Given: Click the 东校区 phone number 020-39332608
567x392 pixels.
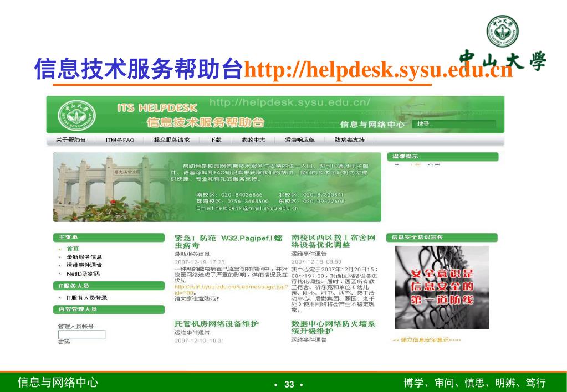Looking at the screenshot, I should point(324,201).
